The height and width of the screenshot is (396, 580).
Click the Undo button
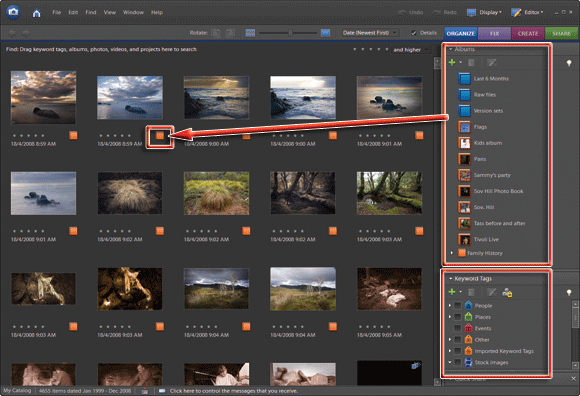coord(410,12)
